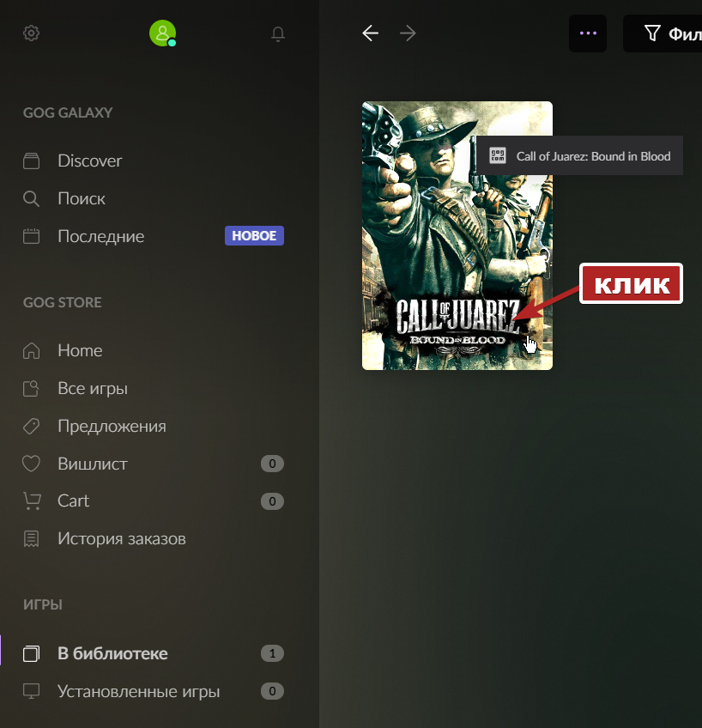This screenshot has width=702, height=728.
Task: Click the История заказов receipt icon
Action: 31,539
